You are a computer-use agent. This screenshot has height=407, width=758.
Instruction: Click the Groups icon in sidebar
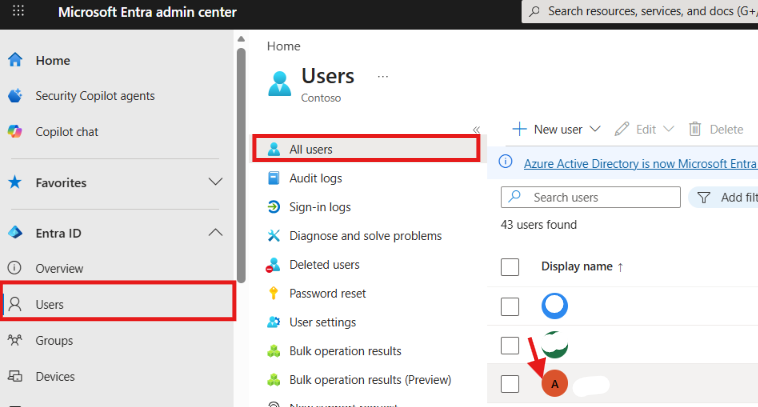point(15,340)
